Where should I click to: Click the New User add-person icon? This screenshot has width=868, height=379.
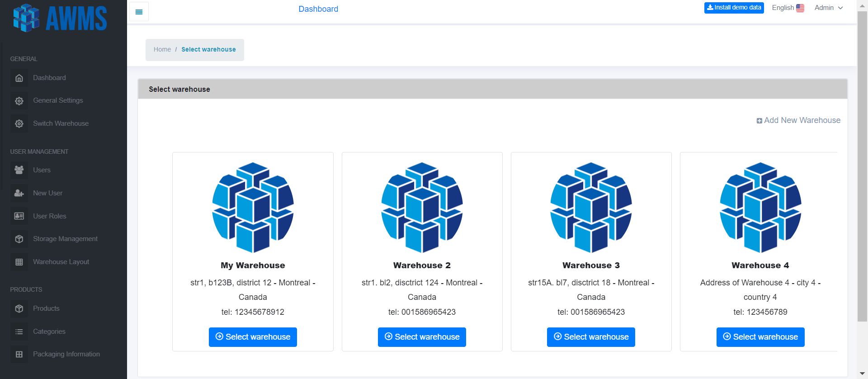(19, 193)
